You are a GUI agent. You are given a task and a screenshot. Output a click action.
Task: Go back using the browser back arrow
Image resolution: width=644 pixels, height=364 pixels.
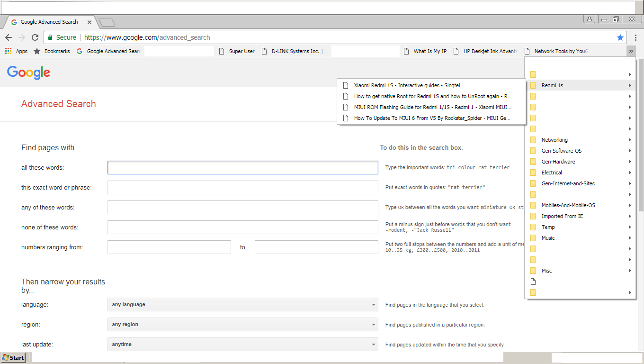click(x=9, y=37)
